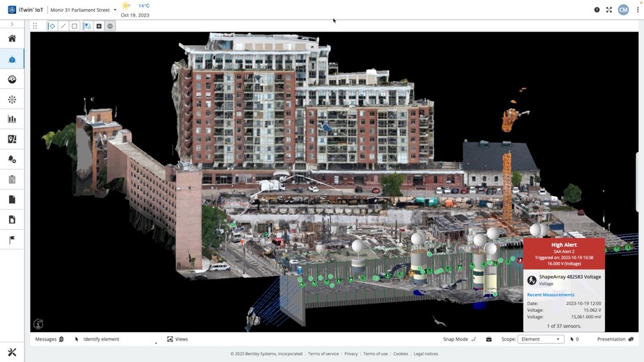This screenshot has height=362, width=644.
Task: Open the tools wrench icon at bottom-left
Action: coord(12,352)
